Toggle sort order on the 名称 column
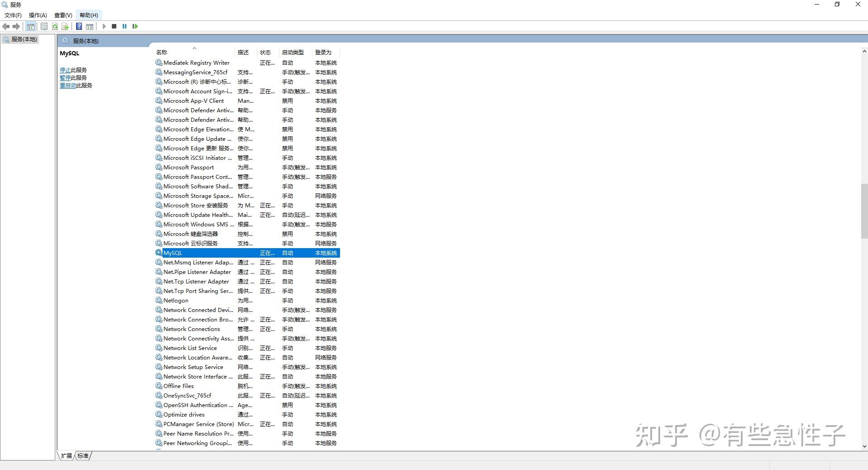Viewport: 868px width, 470px height. (181, 52)
